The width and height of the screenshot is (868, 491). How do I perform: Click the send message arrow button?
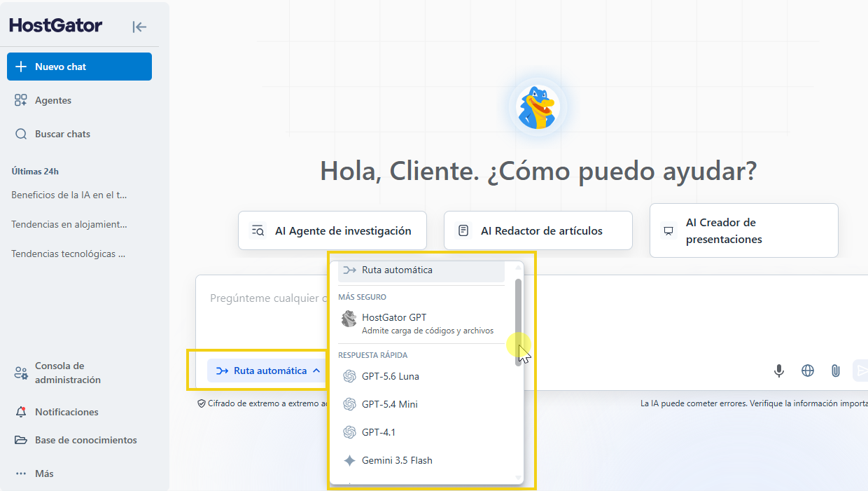point(861,370)
